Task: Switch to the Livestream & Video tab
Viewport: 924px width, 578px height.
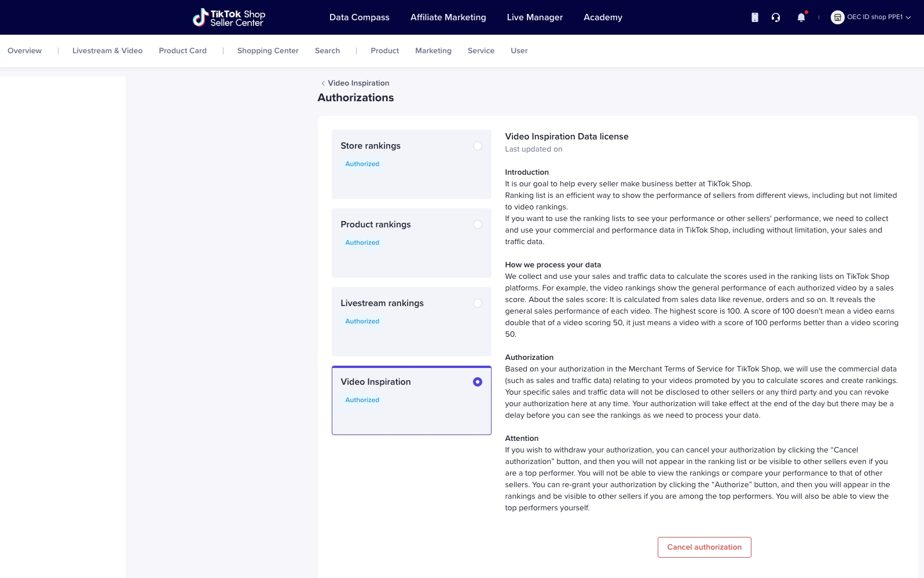Action: pos(107,51)
